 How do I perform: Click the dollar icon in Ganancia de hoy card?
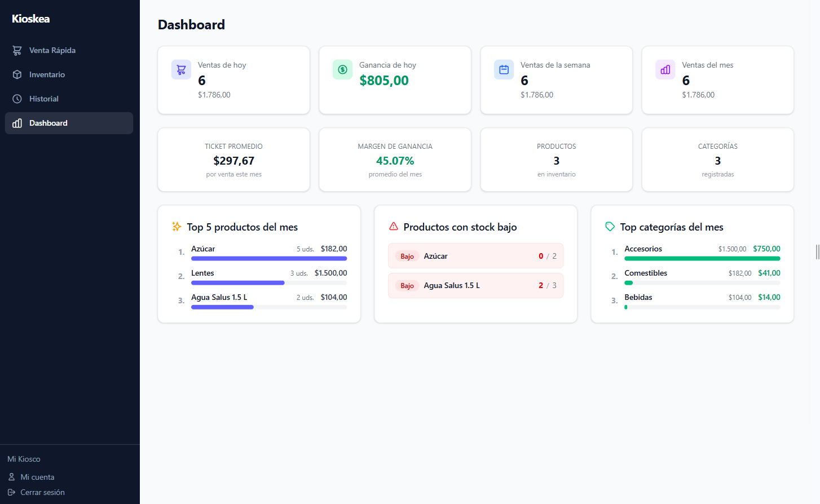pyautogui.click(x=342, y=70)
